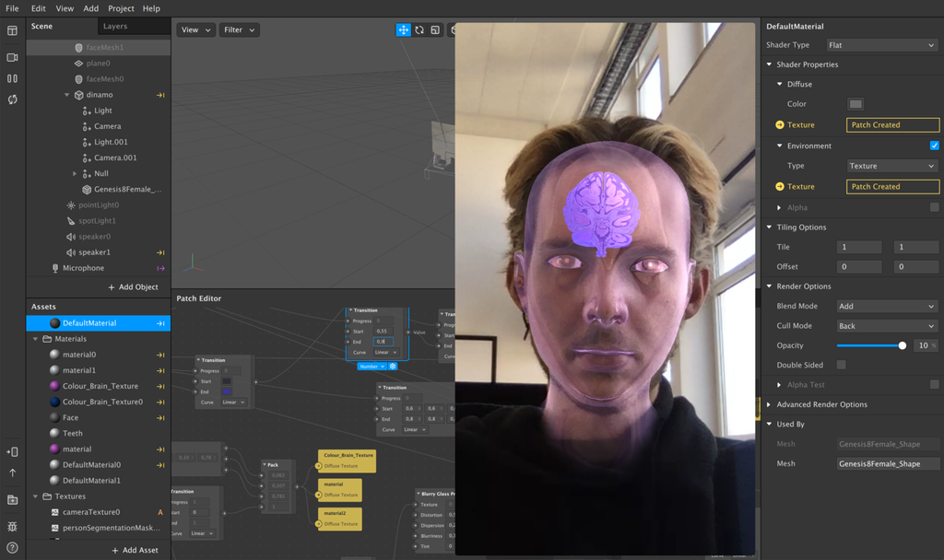Click the Scene panel icon at top of left sidebar
Screen dimensions: 944x560
(x=12, y=31)
